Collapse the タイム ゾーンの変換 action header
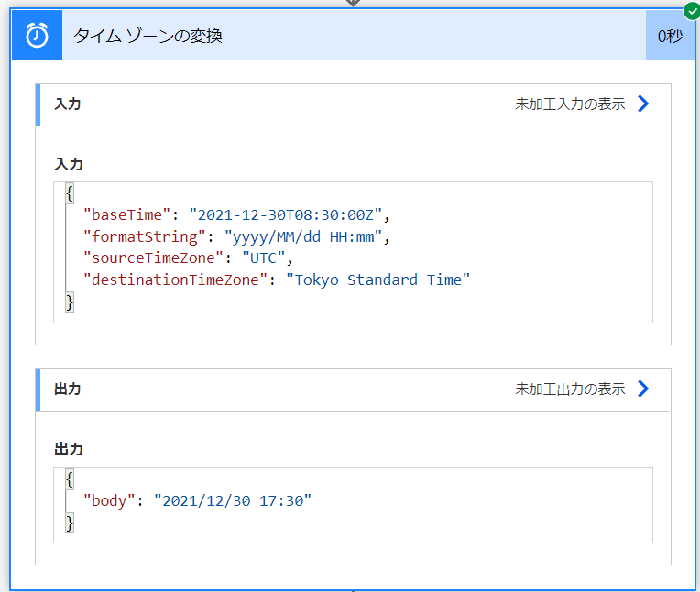Image resolution: width=700 pixels, height=592 pixels. coord(354,35)
